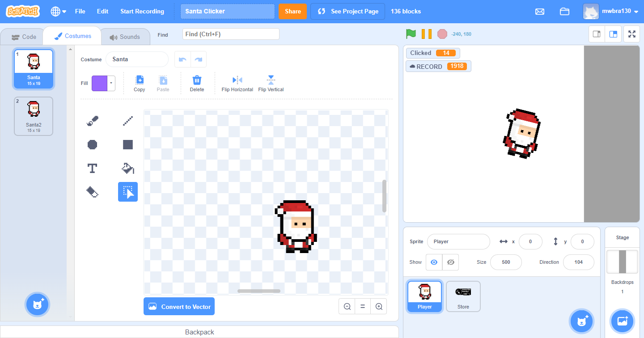Select the Fill tool
Screen dimensions: 644x338
click(x=127, y=168)
